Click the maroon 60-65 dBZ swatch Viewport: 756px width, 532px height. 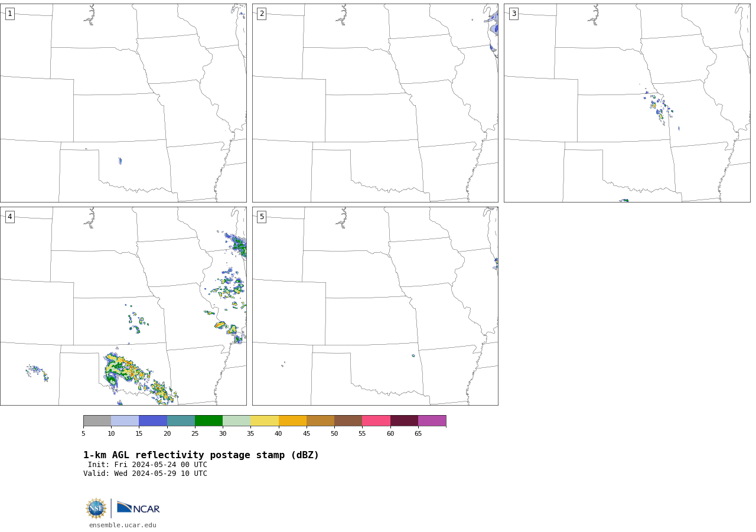click(x=404, y=421)
